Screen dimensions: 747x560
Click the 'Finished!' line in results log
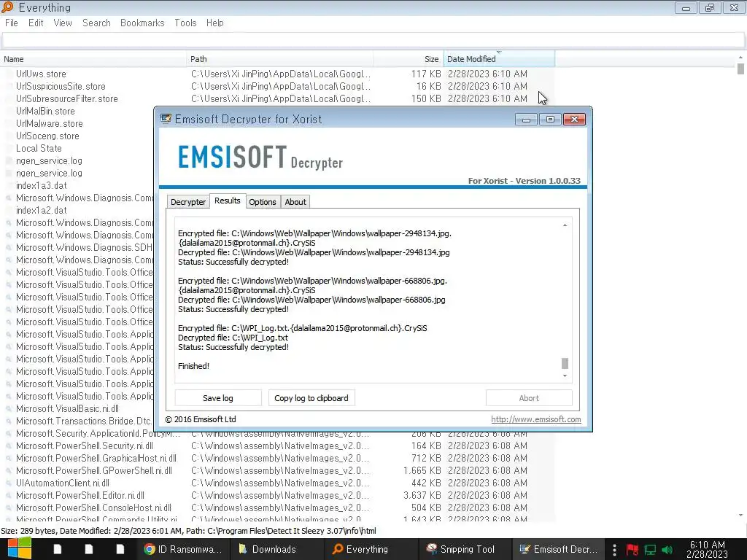pyautogui.click(x=193, y=366)
